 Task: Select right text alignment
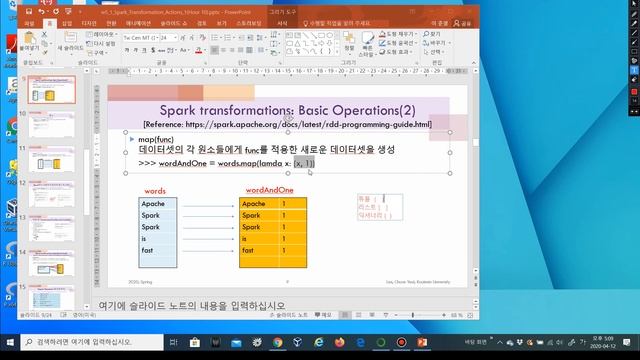(x=232, y=50)
